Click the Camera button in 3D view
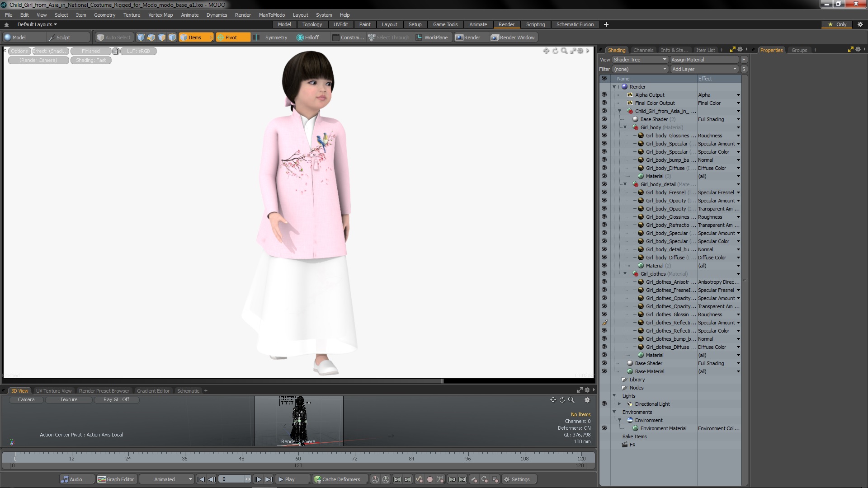 click(26, 399)
